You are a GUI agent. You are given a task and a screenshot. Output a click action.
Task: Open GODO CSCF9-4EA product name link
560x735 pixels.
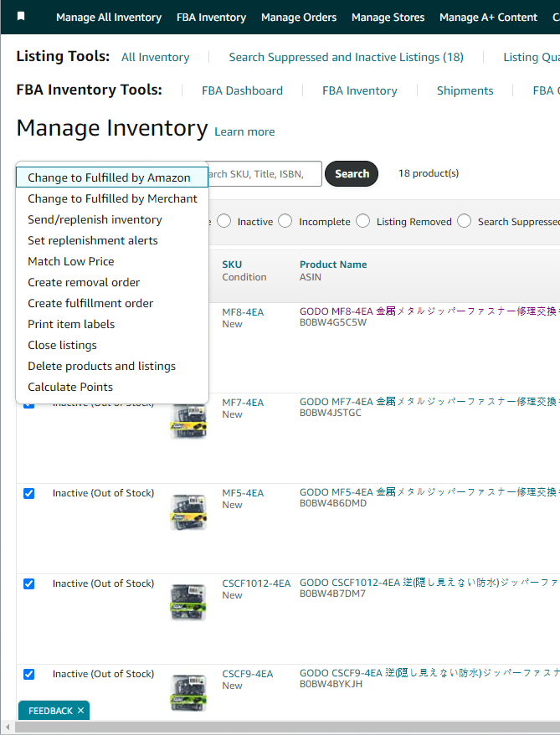click(x=429, y=673)
